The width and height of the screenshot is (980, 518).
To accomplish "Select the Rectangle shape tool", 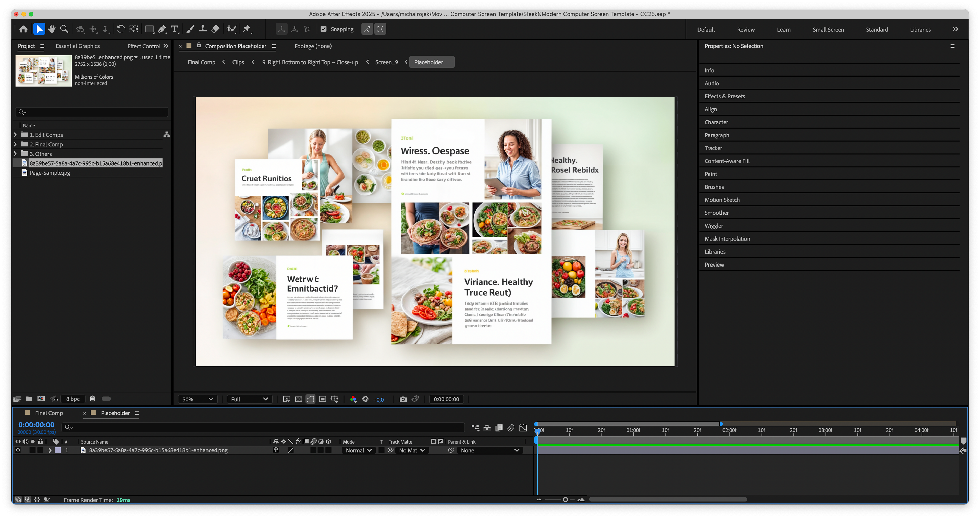I will 149,29.
